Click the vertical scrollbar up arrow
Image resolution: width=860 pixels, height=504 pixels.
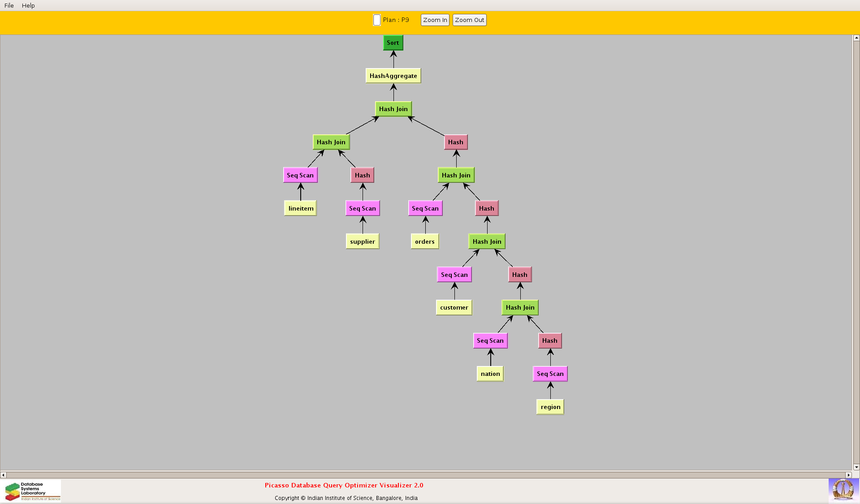(856, 38)
